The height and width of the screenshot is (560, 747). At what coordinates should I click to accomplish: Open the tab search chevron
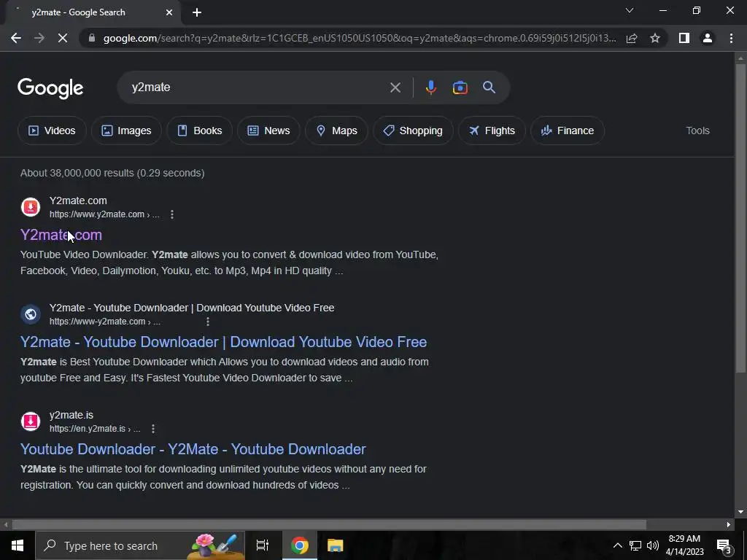pyautogui.click(x=630, y=10)
